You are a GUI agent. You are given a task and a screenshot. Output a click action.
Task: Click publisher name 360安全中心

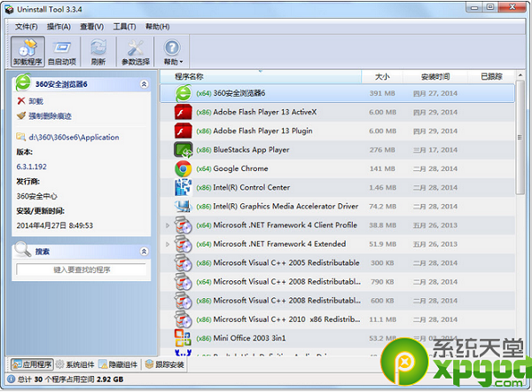[37, 196]
